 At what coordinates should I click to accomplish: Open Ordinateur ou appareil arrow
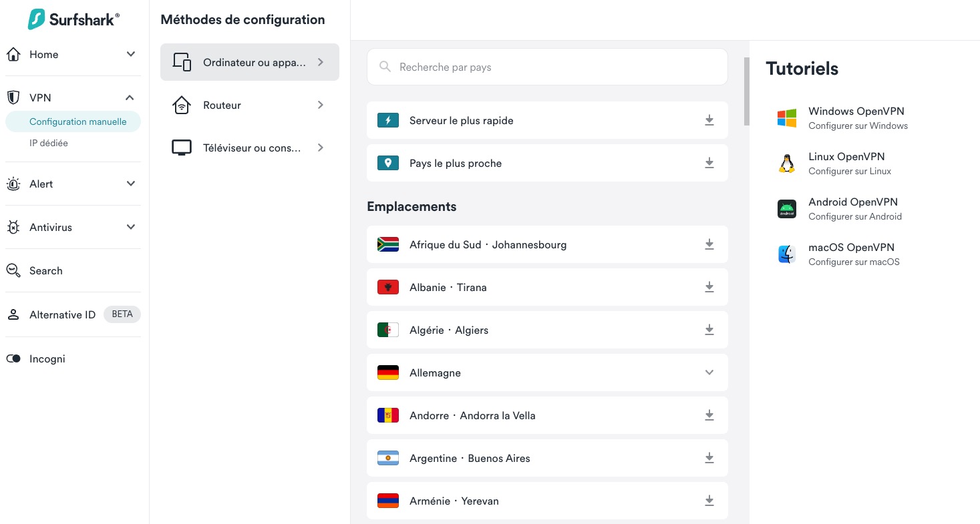[x=321, y=62]
